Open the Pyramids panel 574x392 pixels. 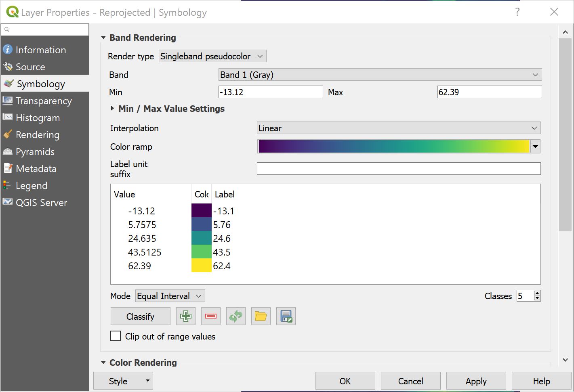35,151
